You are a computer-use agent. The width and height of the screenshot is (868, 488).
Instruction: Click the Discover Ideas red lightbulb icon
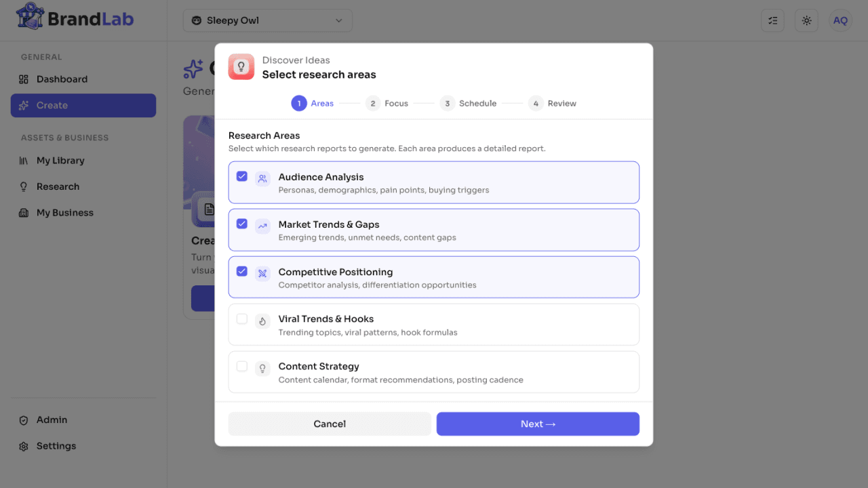tap(241, 67)
